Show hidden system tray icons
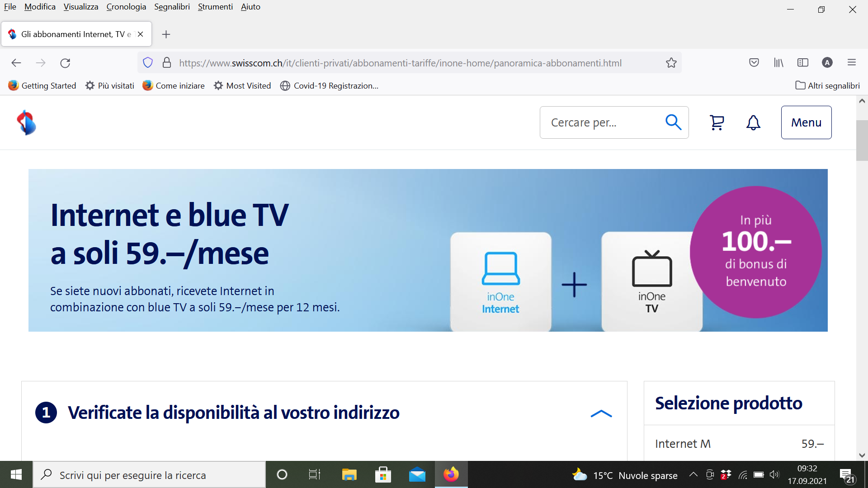The image size is (868, 488). [x=693, y=474]
